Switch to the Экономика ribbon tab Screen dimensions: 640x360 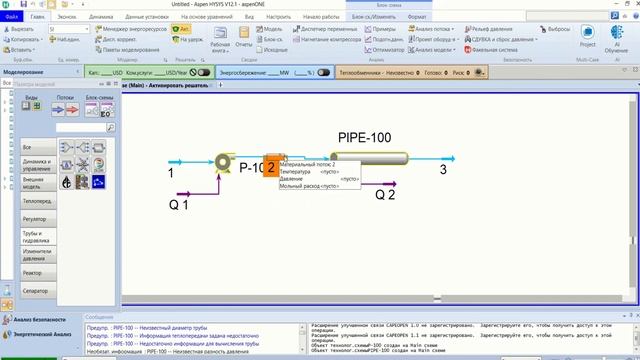(x=67, y=17)
